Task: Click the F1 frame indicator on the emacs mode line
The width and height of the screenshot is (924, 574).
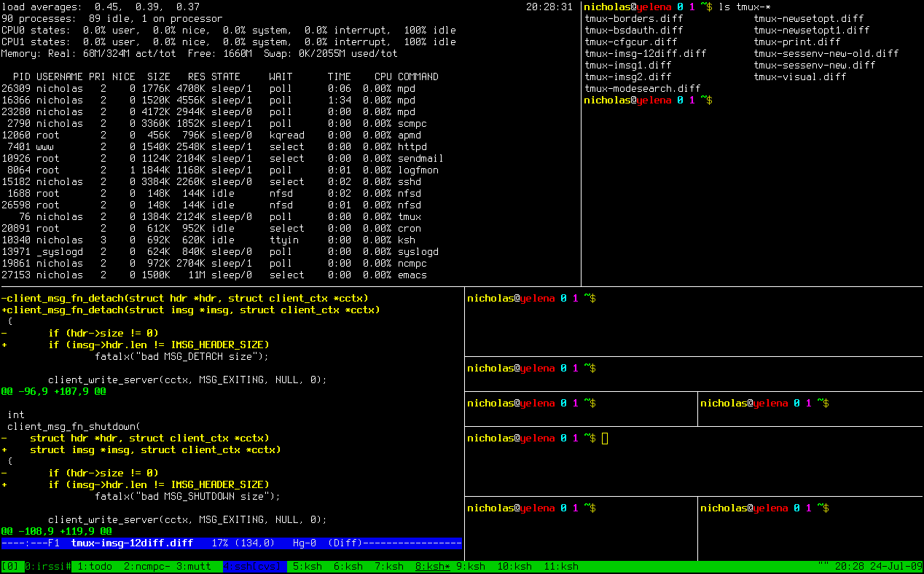Action: [x=54, y=543]
